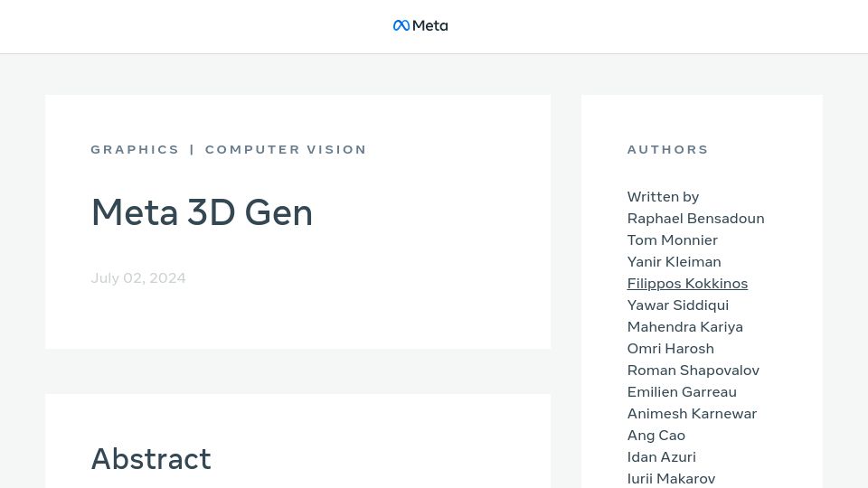
Task: Select author name Iurii Makarov
Action: [671, 479]
